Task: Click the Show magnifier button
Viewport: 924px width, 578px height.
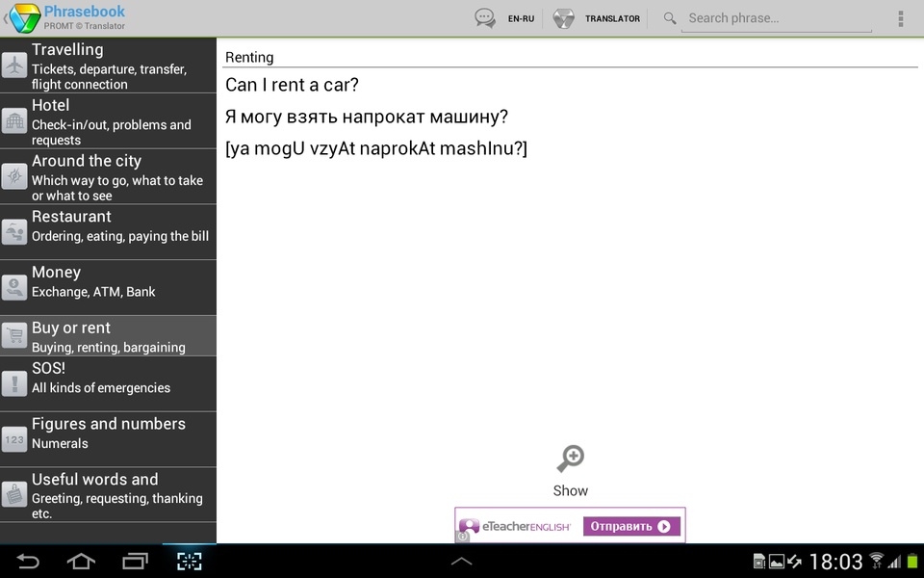Action: point(571,471)
